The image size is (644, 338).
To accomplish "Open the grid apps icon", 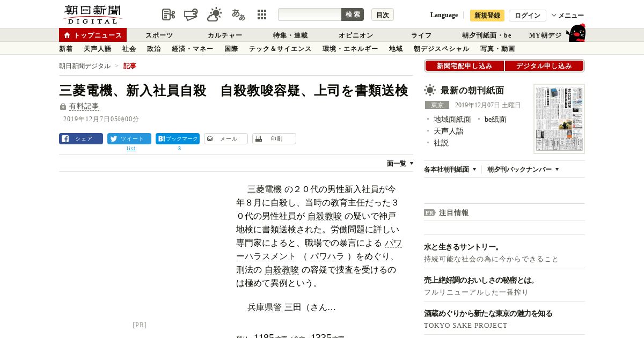I will click(x=262, y=14).
